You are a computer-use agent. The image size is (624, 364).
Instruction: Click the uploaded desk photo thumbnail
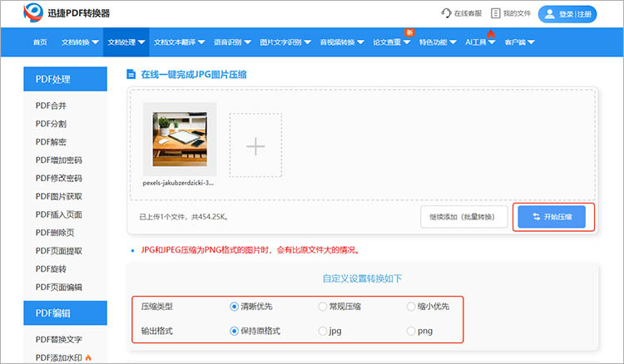pos(180,139)
